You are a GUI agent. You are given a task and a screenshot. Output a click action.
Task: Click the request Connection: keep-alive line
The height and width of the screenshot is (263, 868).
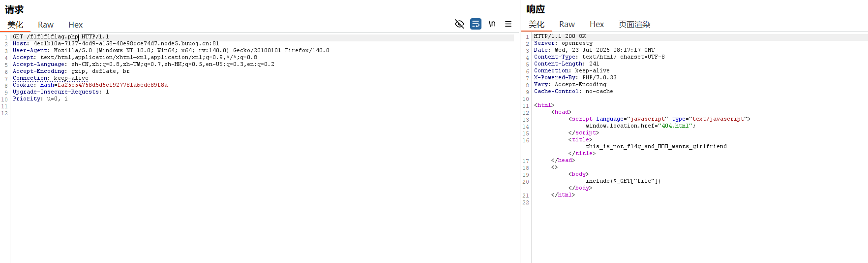(51, 78)
